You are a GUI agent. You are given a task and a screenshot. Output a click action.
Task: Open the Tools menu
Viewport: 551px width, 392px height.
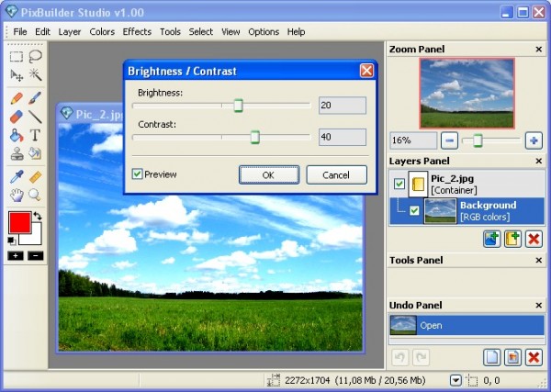pyautogui.click(x=170, y=31)
